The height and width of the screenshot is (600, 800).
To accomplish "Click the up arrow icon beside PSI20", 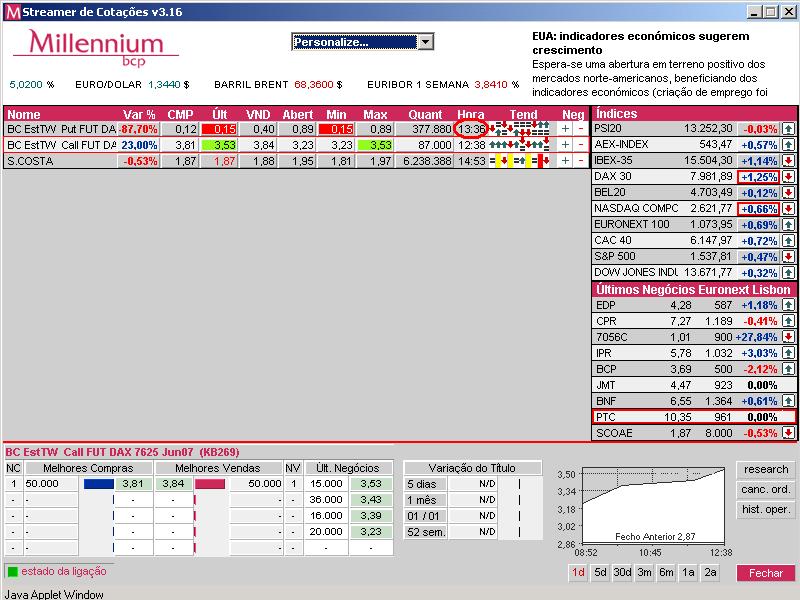I will pyautogui.click(x=788, y=129).
